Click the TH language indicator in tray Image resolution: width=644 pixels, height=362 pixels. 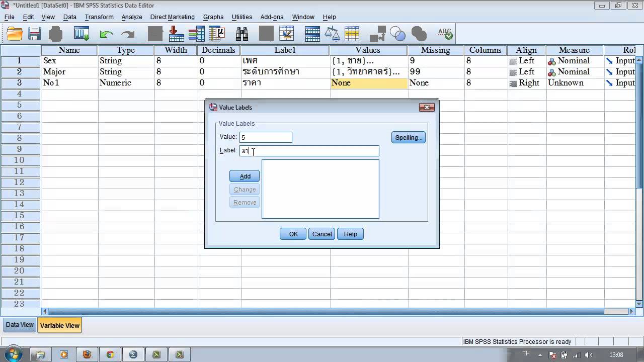tap(526, 354)
